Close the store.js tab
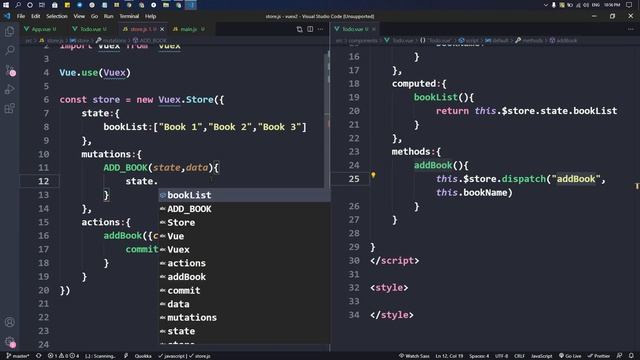 162,29
